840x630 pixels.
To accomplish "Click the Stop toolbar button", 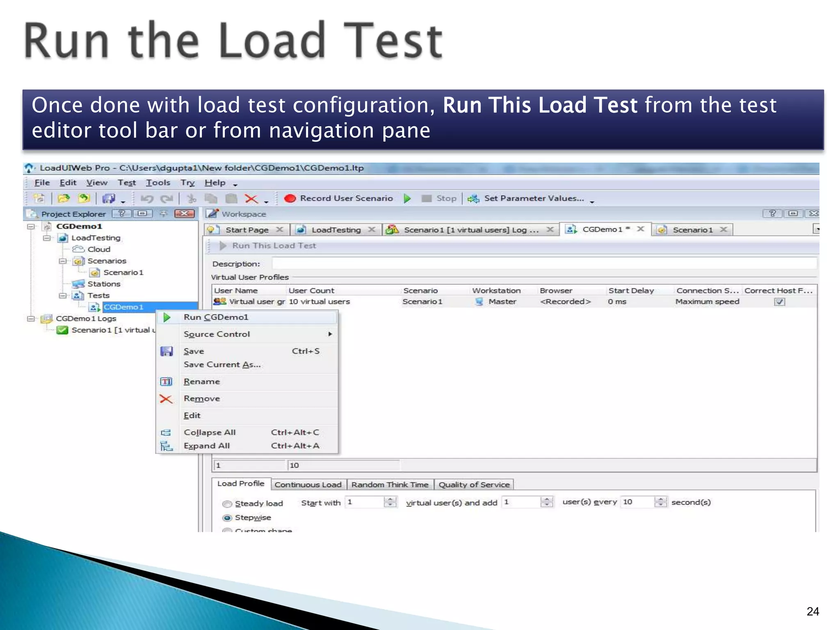I will (439, 199).
